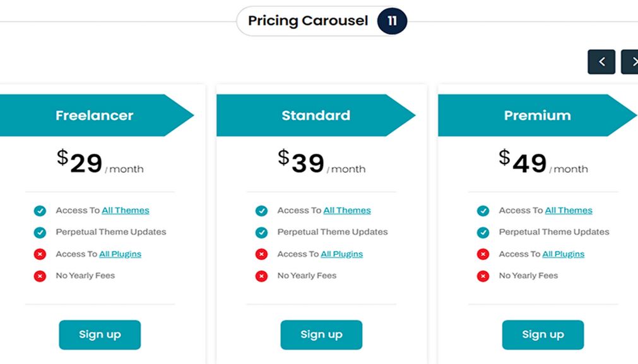
Task: Click checkmark icon next to Standard Perpetual Theme Updates
Action: [x=262, y=233]
